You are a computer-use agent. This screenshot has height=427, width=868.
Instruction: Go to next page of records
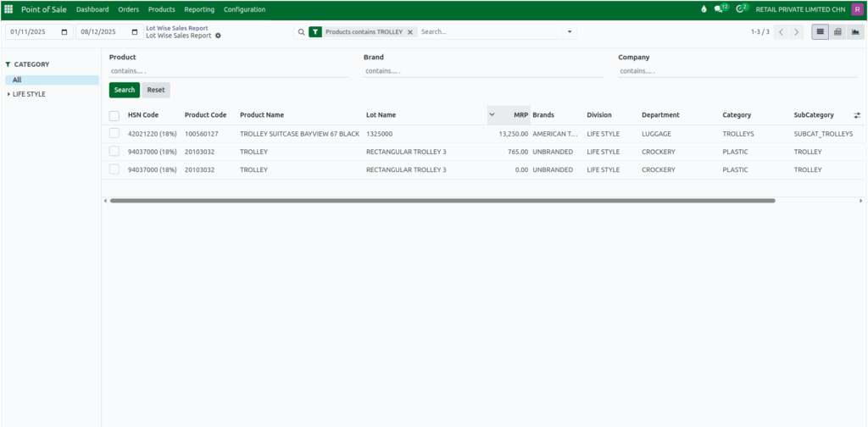point(797,32)
